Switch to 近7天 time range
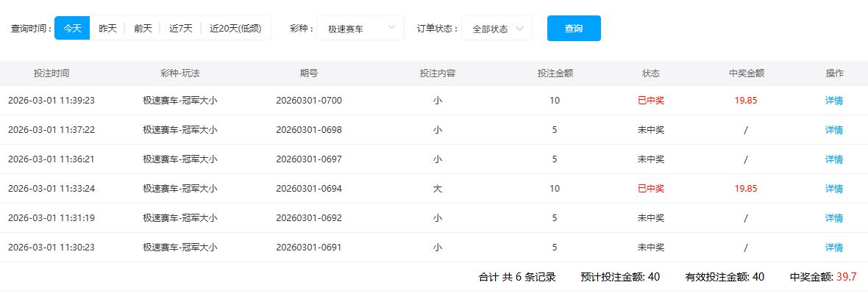This screenshot has width=868, height=296. click(180, 29)
